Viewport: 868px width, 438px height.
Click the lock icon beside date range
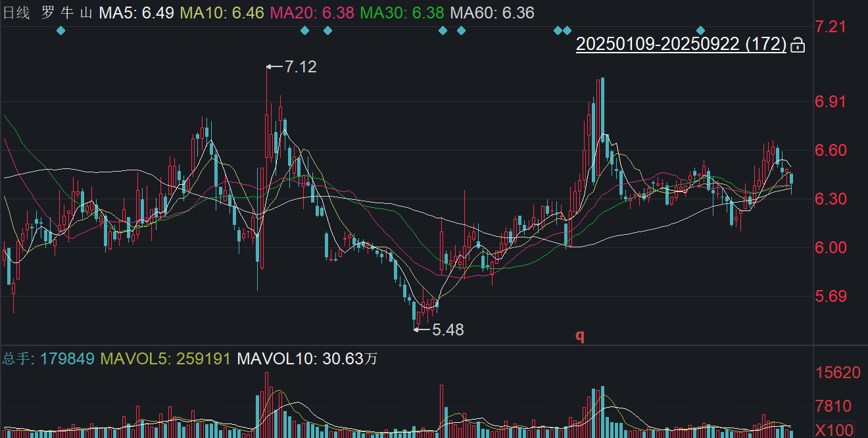(x=797, y=45)
